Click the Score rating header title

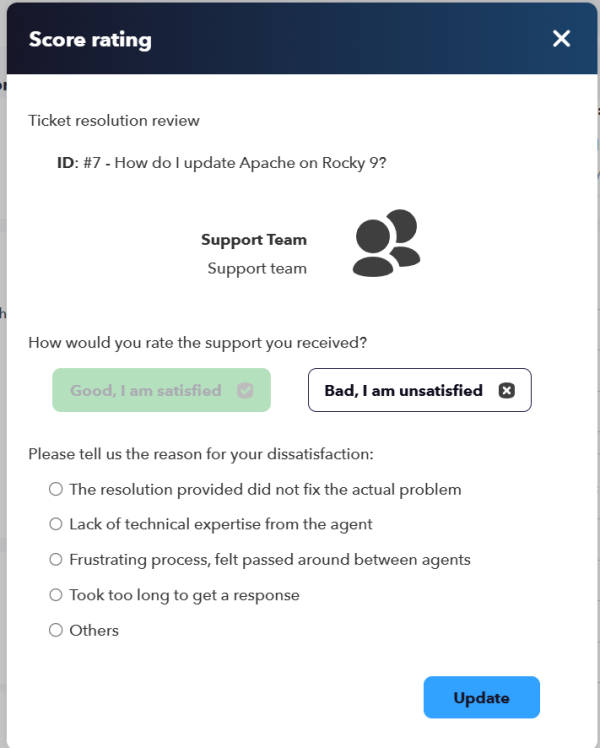point(90,40)
